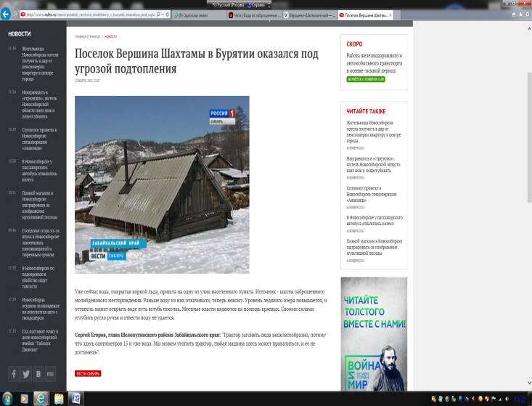Viewport: 532px width, 406px height.
Task: Click the snowy house video thumbnail
Action: 162,184
